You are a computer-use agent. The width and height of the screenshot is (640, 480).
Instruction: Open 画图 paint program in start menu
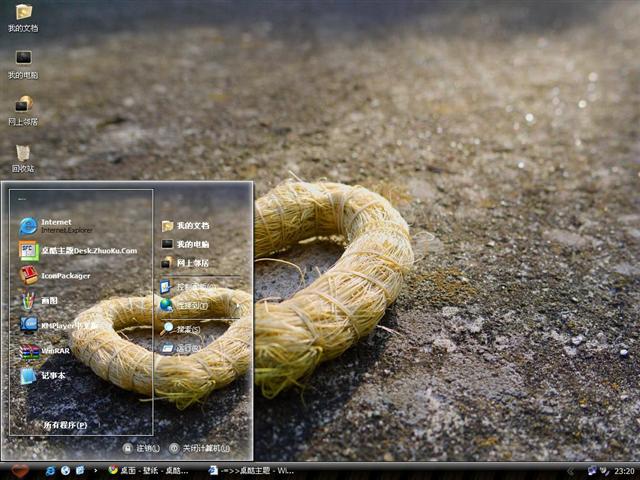[x=39, y=301]
